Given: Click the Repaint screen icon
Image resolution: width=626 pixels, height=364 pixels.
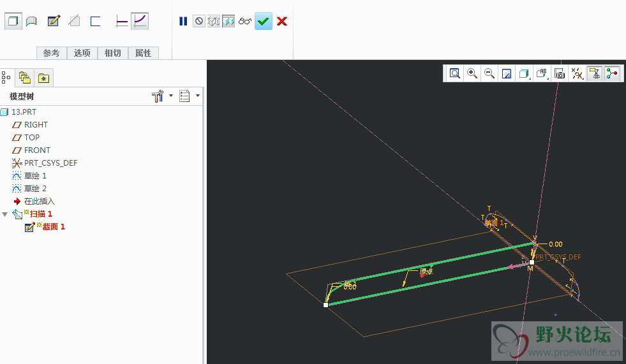Looking at the screenshot, I should coord(507,73).
